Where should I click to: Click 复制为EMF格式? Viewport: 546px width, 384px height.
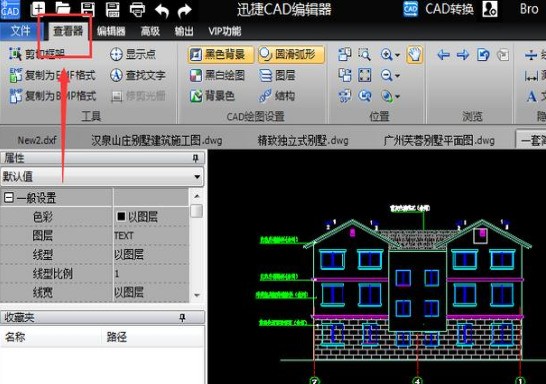coord(52,75)
